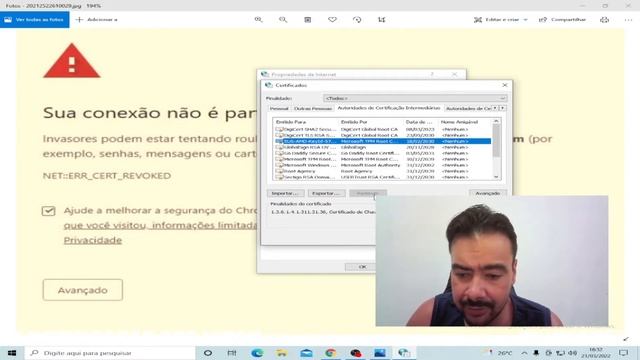The height and width of the screenshot is (360, 640).
Task: Open the Action Center notification icon
Action: [624, 353]
